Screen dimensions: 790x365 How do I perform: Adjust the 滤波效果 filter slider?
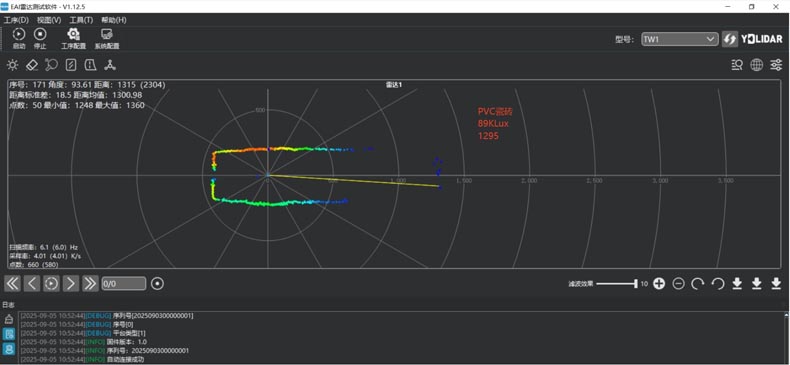(617, 284)
